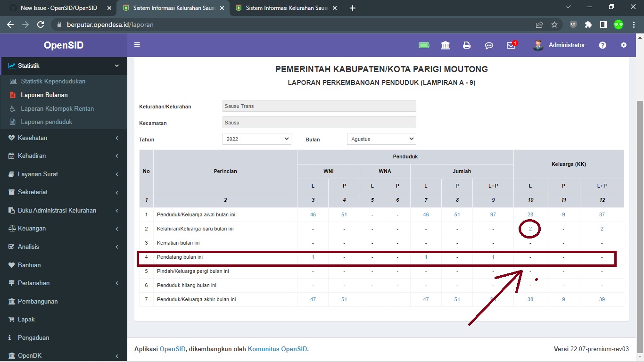Open the print icon in the toolbar

[x=466, y=45]
